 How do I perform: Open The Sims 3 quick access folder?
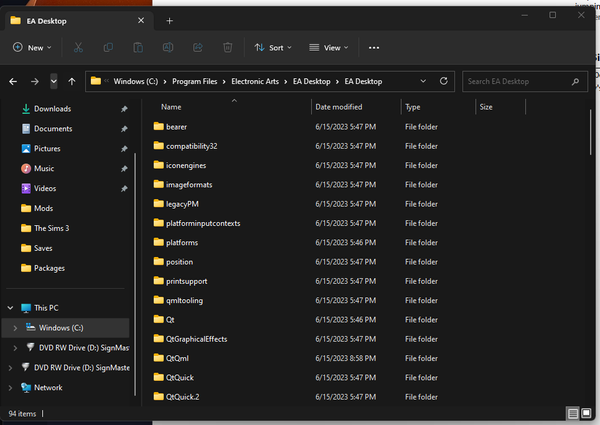(52, 228)
